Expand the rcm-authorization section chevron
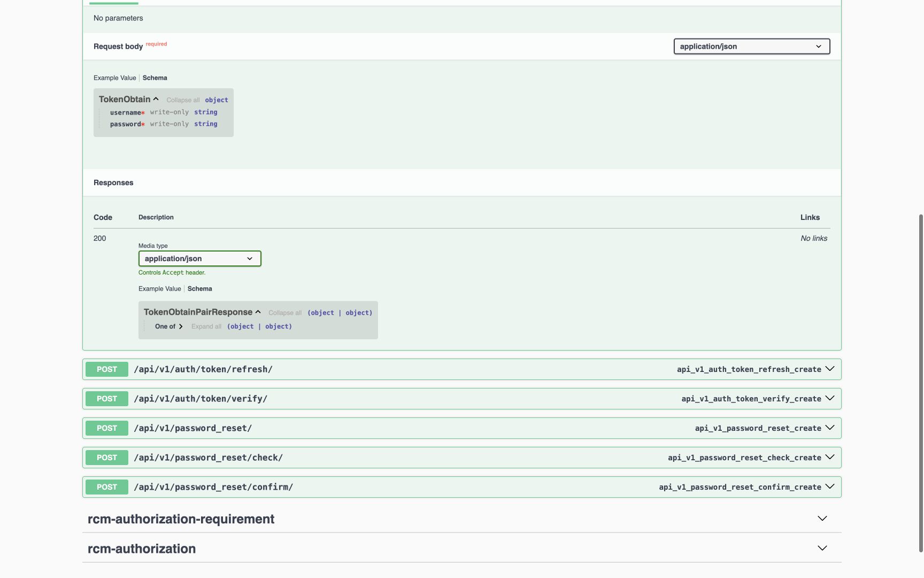The width and height of the screenshot is (924, 578). tap(822, 548)
